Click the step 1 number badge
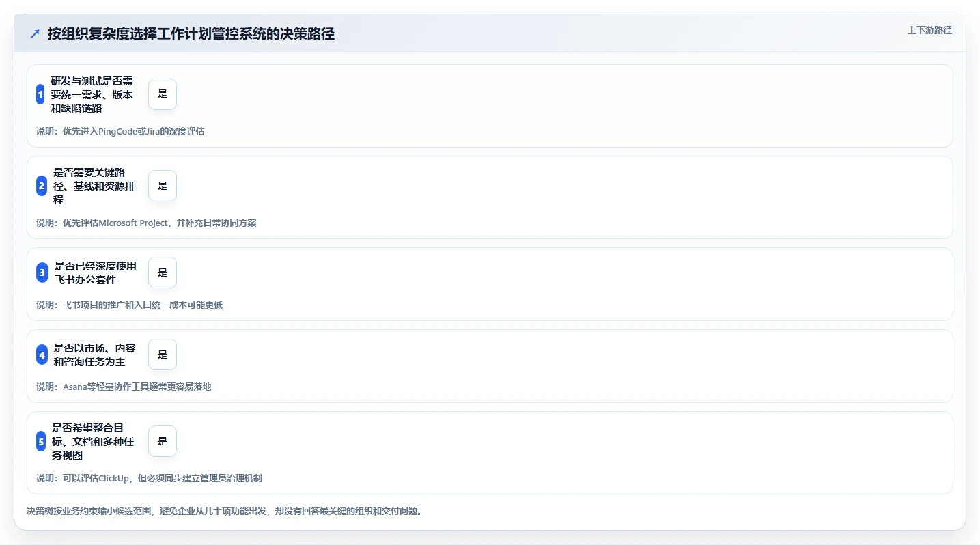Screen dimensions: 980x545 tap(40, 94)
